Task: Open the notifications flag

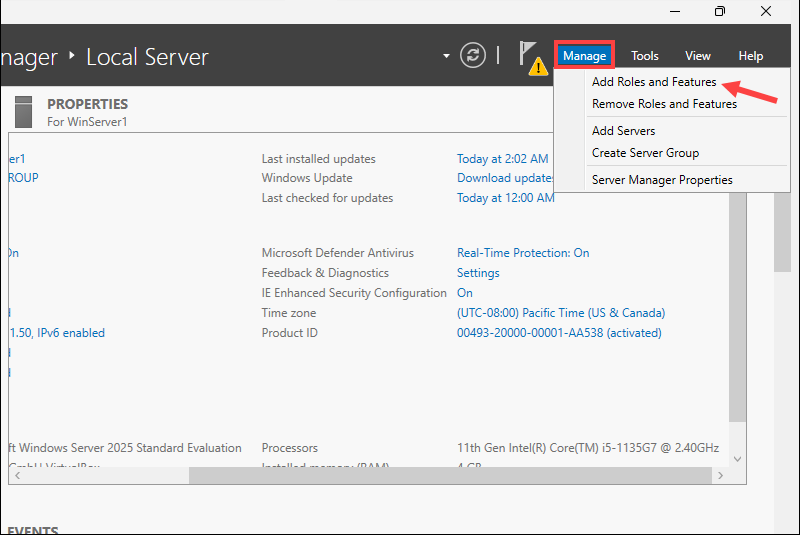Action: pyautogui.click(x=527, y=53)
